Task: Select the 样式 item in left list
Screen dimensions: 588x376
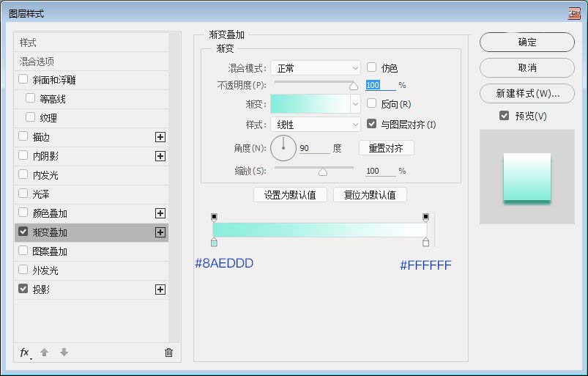Action: tap(92, 43)
